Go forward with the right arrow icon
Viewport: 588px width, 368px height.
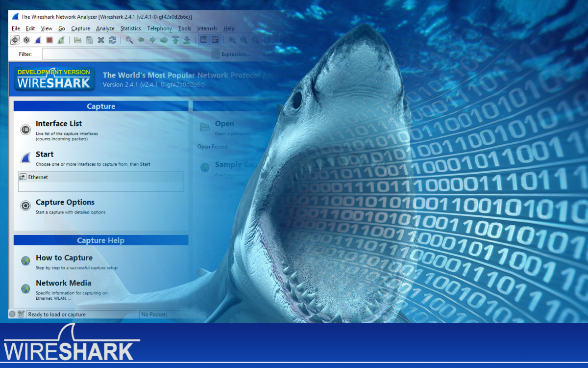click(152, 40)
